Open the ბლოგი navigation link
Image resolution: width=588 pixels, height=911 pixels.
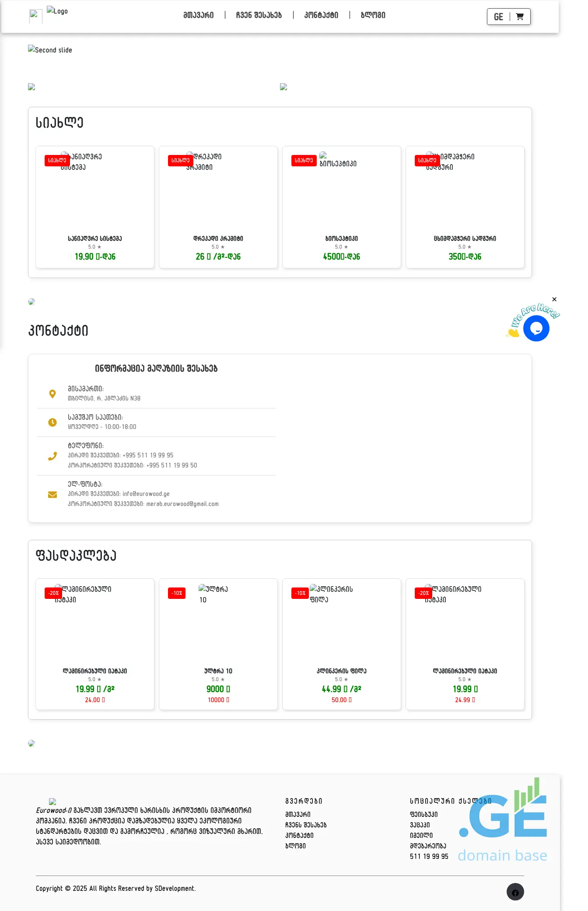[373, 15]
